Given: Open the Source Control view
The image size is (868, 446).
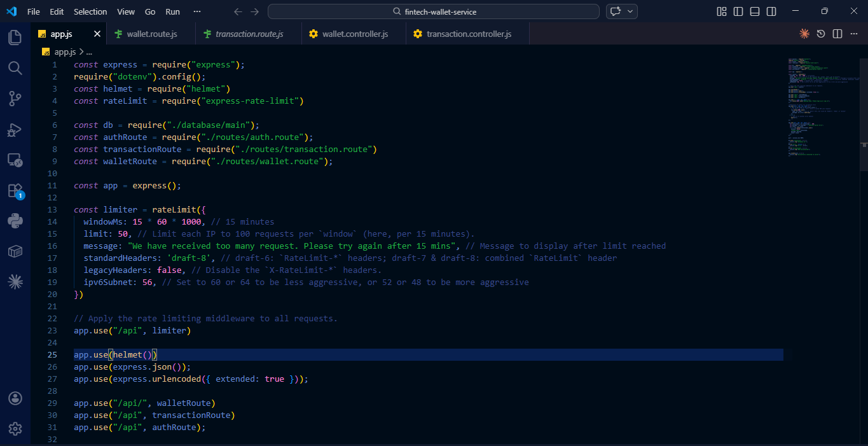Looking at the screenshot, I should tap(15, 99).
